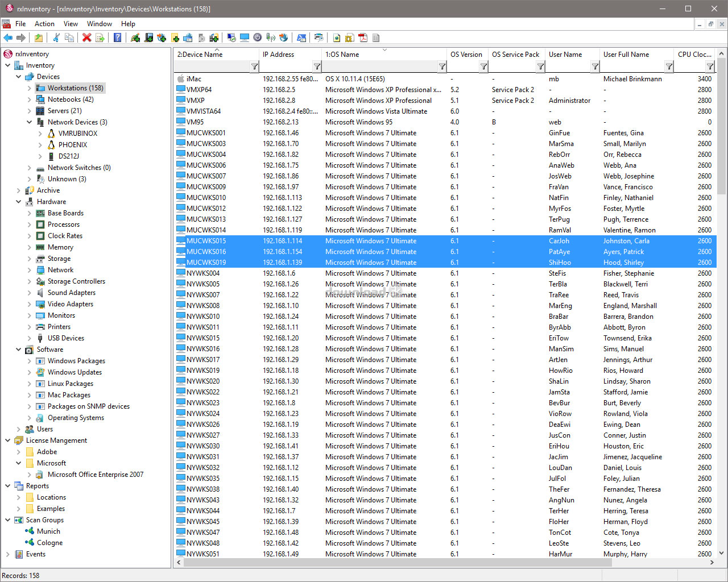Click the filter icon under IP Address

click(317, 66)
